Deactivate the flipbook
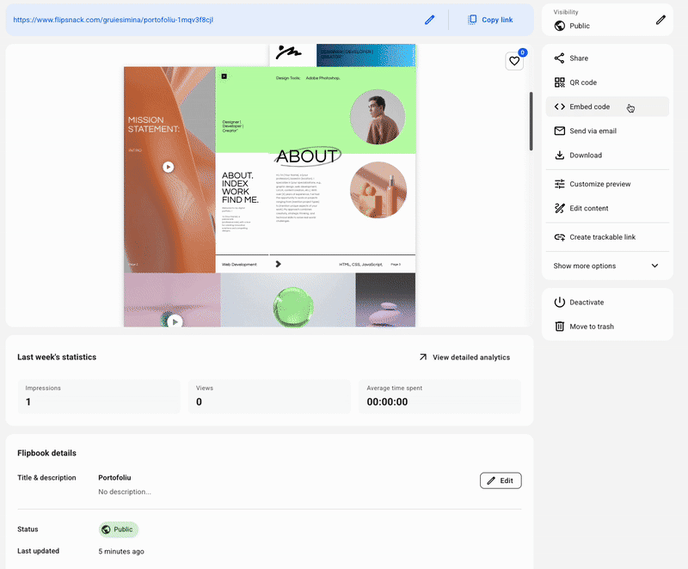The height and width of the screenshot is (569, 688). tap(586, 302)
